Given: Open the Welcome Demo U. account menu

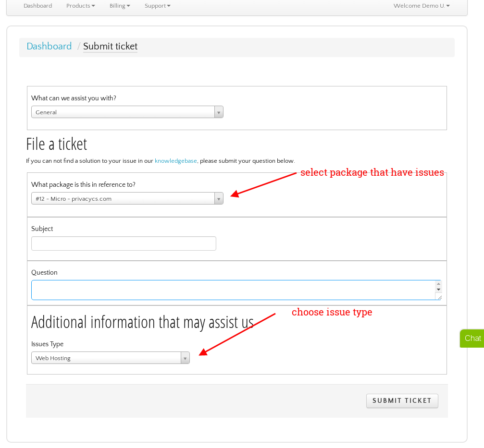Looking at the screenshot, I should 421,6.
